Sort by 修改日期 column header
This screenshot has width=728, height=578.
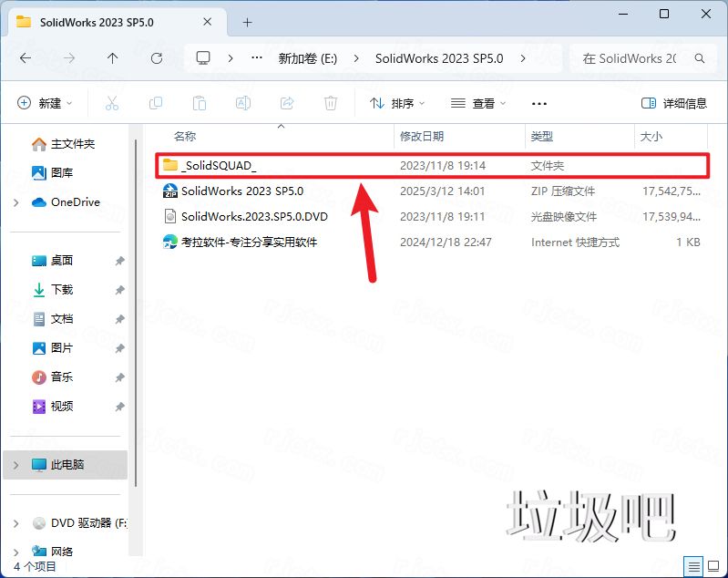(x=422, y=136)
